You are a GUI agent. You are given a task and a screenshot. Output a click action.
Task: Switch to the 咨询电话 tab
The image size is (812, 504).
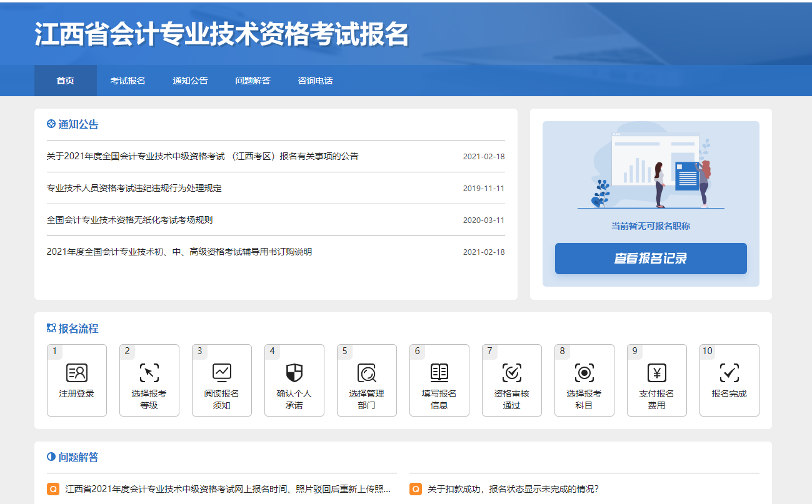pos(315,80)
